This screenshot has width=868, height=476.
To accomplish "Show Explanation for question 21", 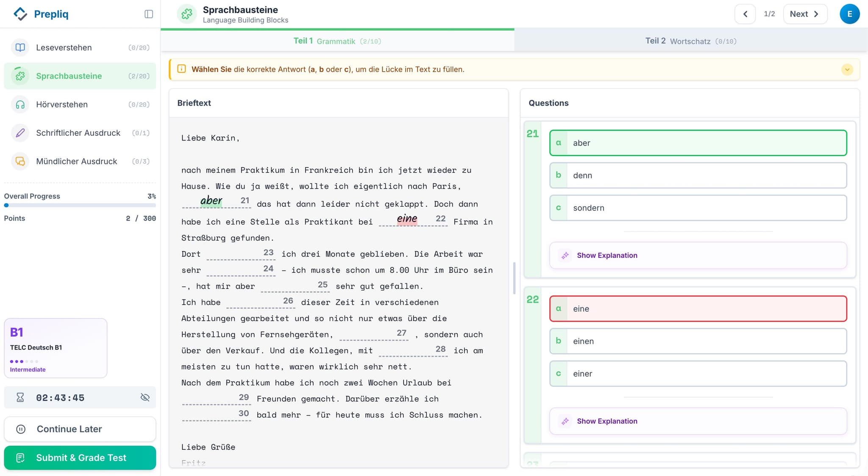I will [x=698, y=255].
